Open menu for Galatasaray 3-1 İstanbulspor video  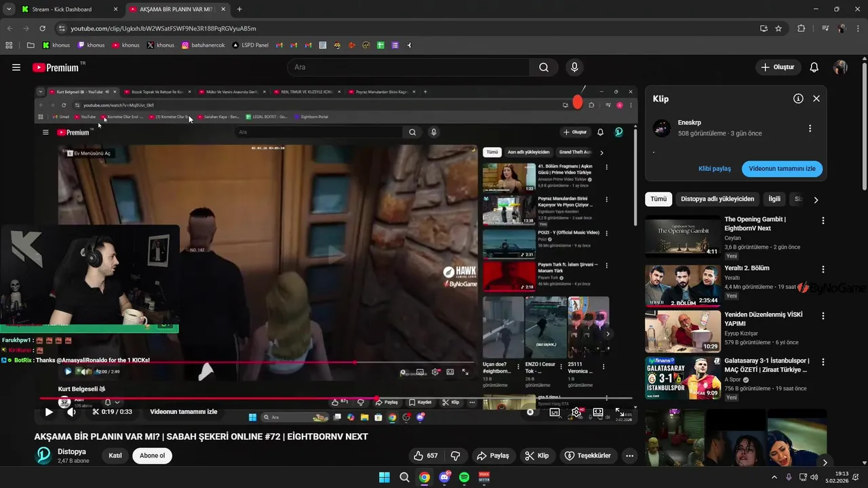click(x=823, y=362)
